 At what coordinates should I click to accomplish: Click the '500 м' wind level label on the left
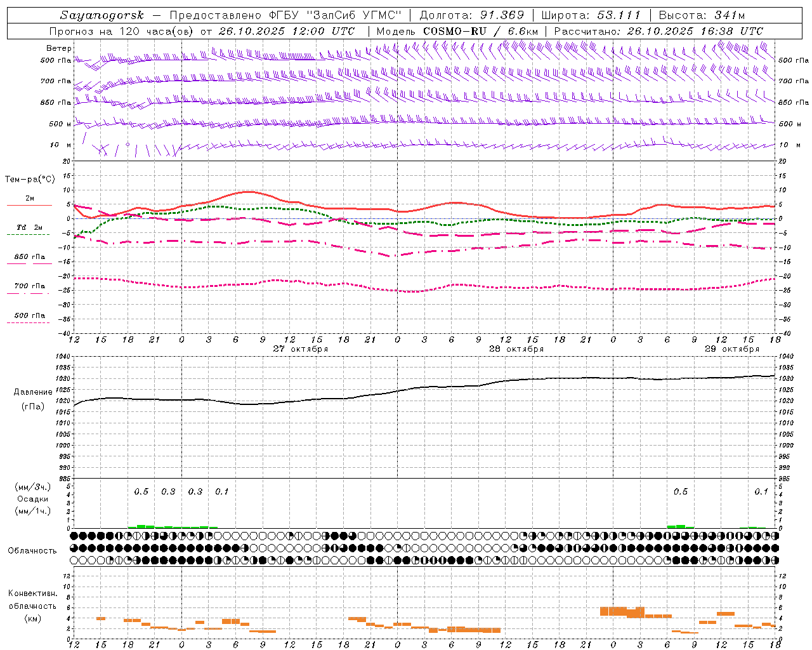coord(60,124)
